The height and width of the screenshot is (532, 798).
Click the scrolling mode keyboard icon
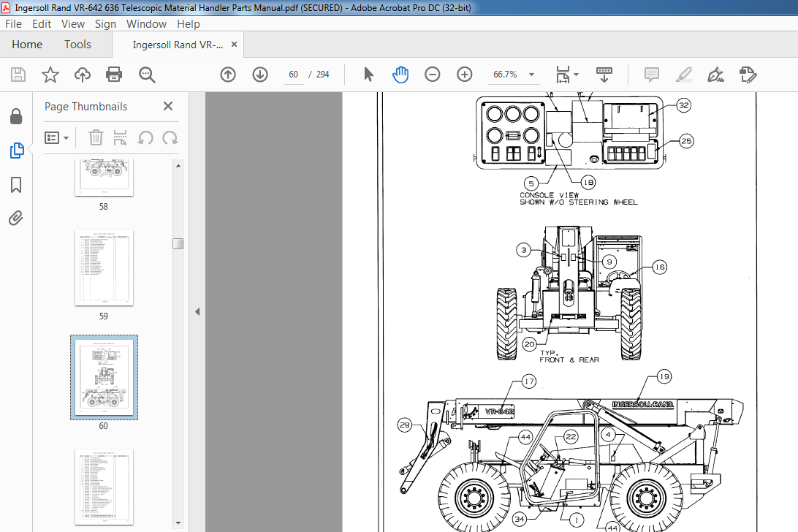tap(604, 75)
